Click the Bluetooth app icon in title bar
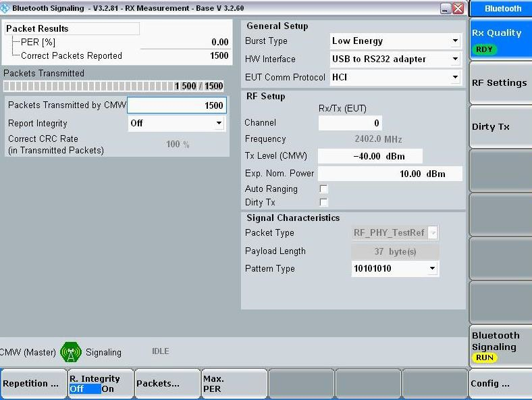 pyautogui.click(x=5, y=8)
